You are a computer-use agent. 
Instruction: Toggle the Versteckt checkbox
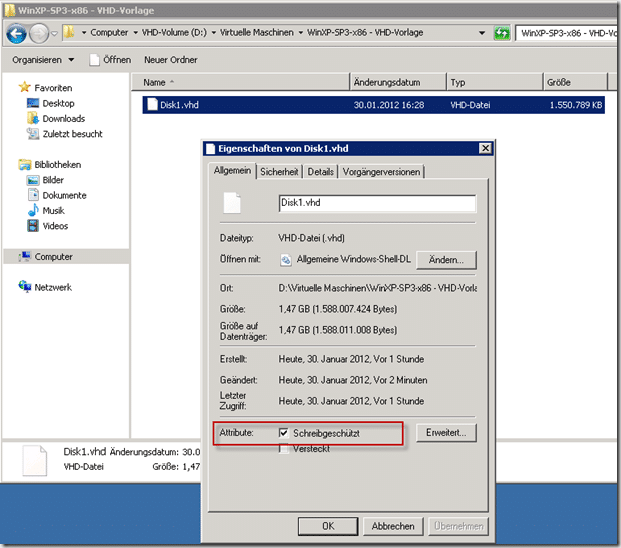283,449
